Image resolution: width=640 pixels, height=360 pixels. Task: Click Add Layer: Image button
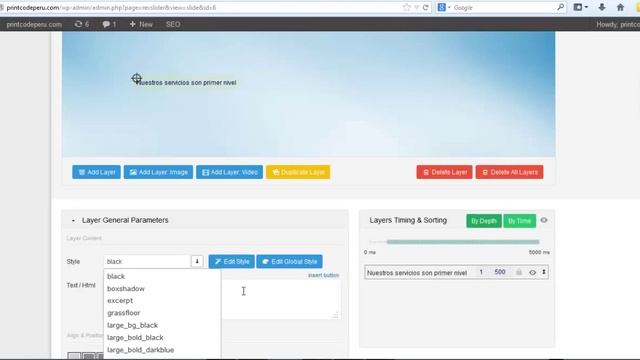coord(158,172)
